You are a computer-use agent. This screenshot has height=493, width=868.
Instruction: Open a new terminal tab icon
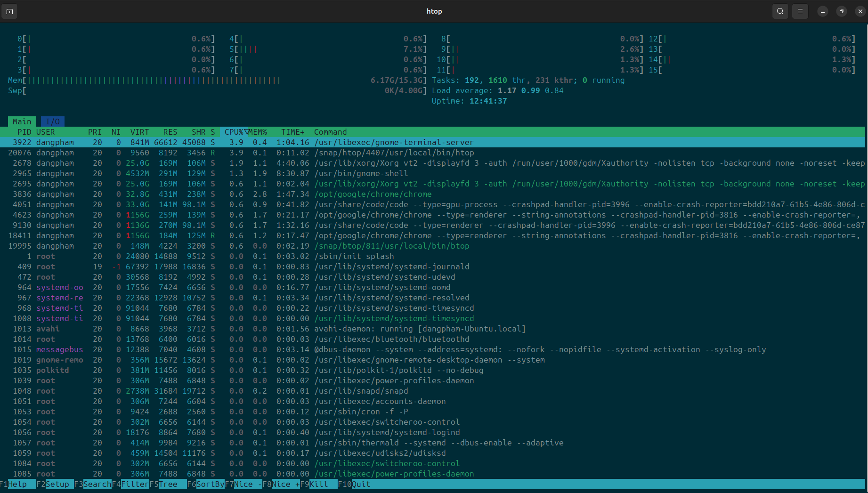click(x=9, y=11)
